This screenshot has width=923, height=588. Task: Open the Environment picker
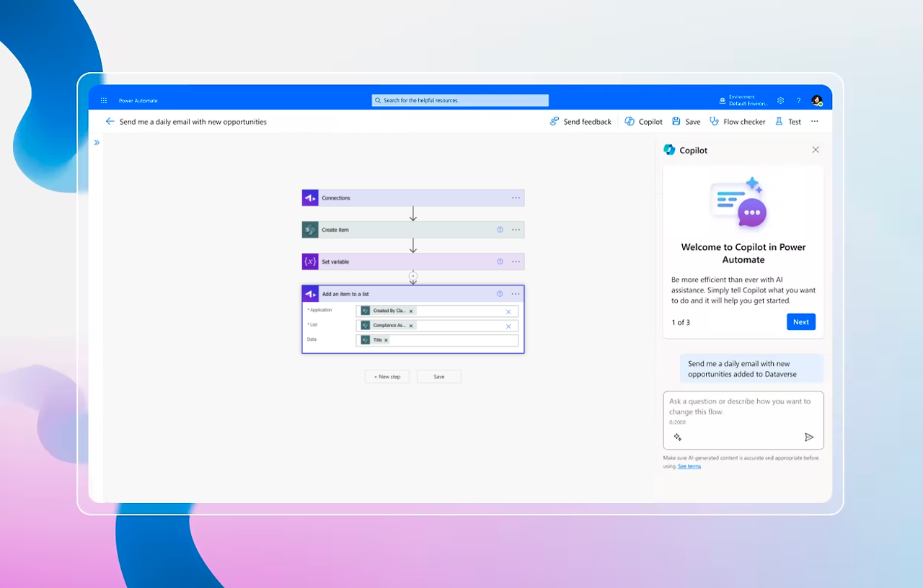[743, 100]
